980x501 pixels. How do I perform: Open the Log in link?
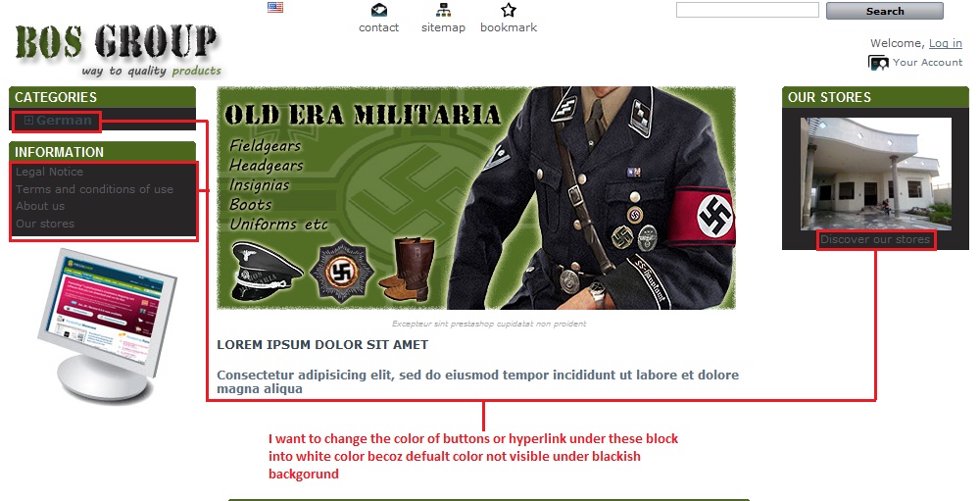click(x=945, y=43)
